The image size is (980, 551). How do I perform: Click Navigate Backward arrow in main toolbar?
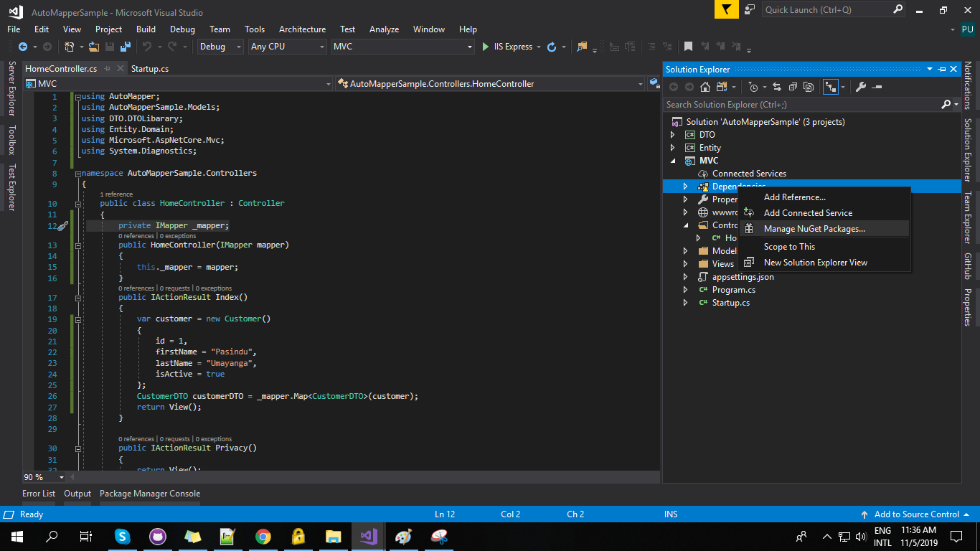coord(22,47)
